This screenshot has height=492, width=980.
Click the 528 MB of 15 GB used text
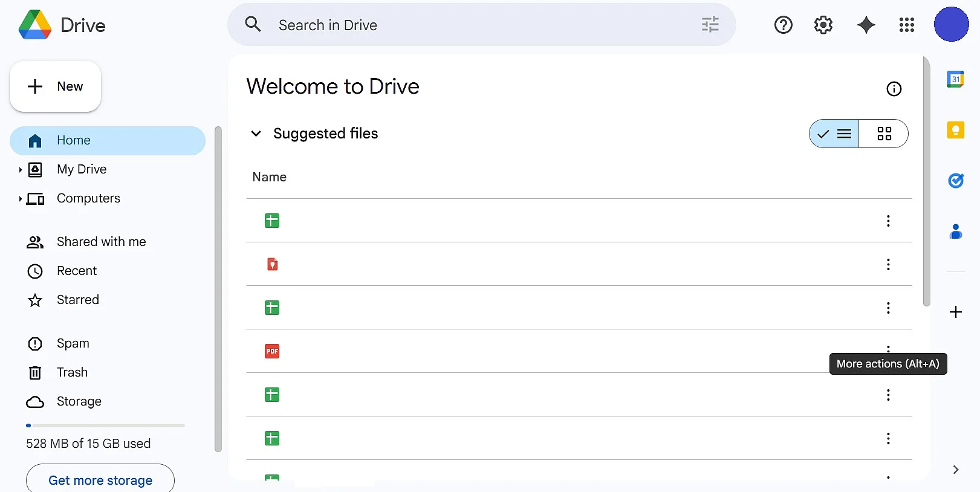[x=88, y=444]
